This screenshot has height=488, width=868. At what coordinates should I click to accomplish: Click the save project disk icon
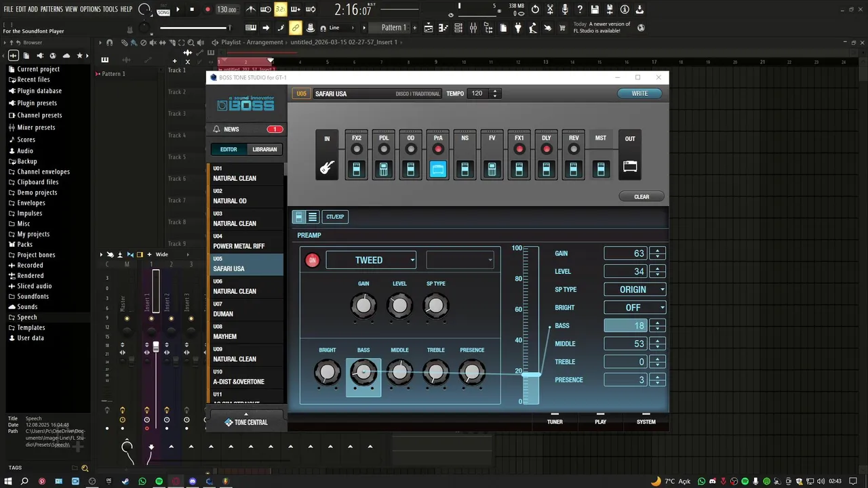pos(595,9)
